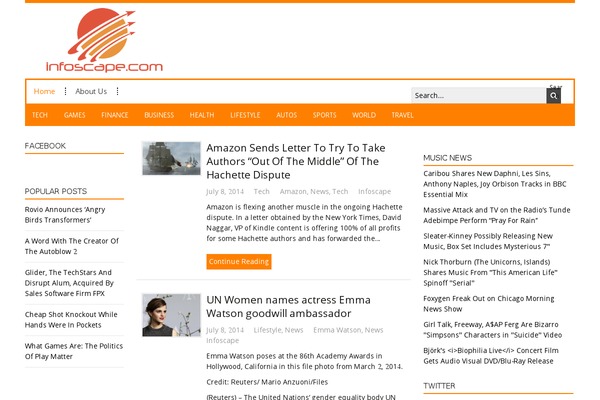Go to the LIFESTYLE category
This screenshot has width=600, height=400.
[x=245, y=115]
